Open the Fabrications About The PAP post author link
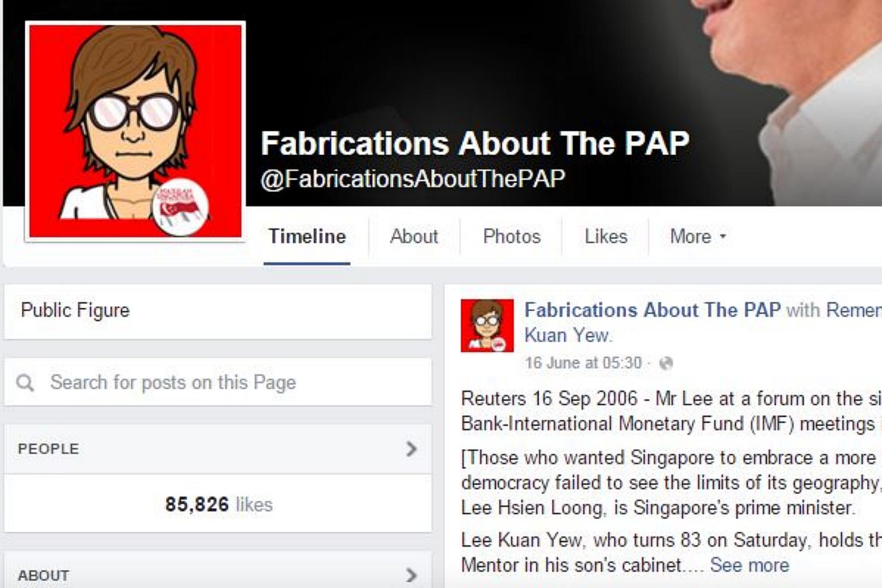The image size is (882, 588). [x=652, y=310]
